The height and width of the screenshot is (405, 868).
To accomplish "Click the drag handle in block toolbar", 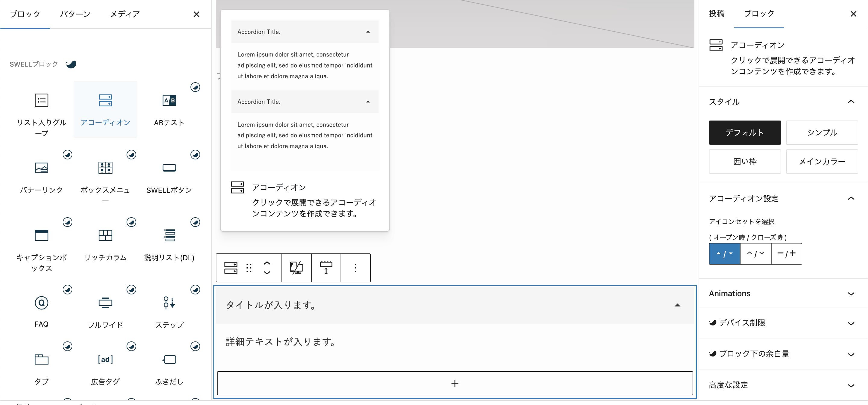I will (x=249, y=268).
